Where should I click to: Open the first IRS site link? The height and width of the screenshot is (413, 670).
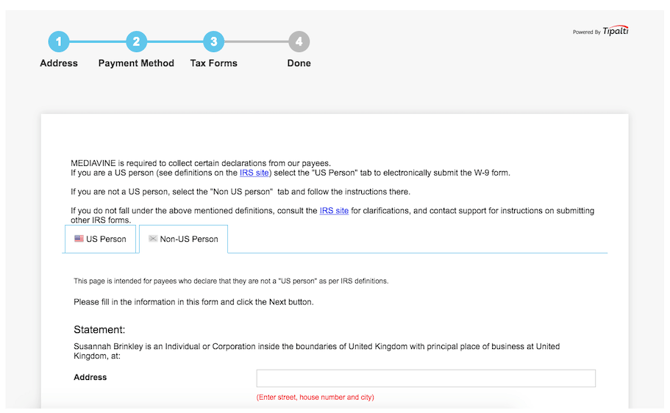(254, 173)
